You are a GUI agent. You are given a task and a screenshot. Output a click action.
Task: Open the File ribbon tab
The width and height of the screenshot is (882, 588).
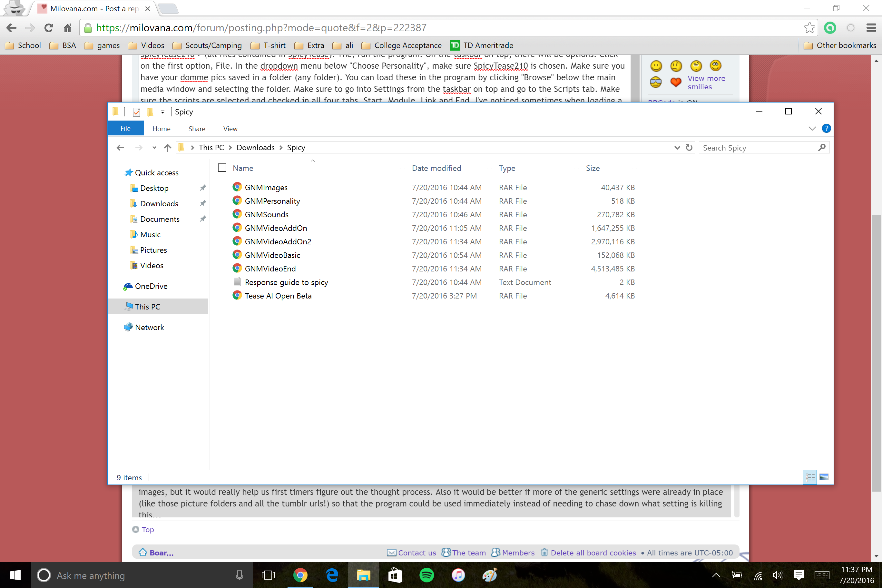click(x=126, y=128)
